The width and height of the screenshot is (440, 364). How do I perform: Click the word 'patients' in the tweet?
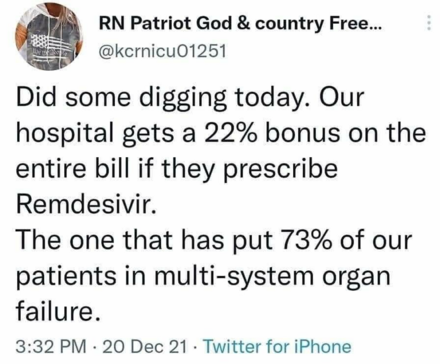click(61, 277)
